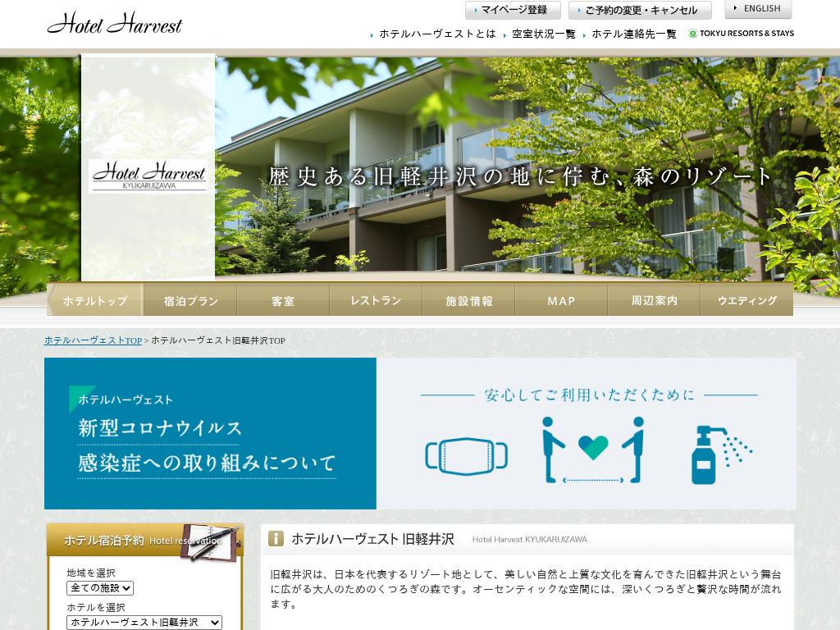
Task: Select the 宿泊プラン tab
Action: tap(190, 300)
